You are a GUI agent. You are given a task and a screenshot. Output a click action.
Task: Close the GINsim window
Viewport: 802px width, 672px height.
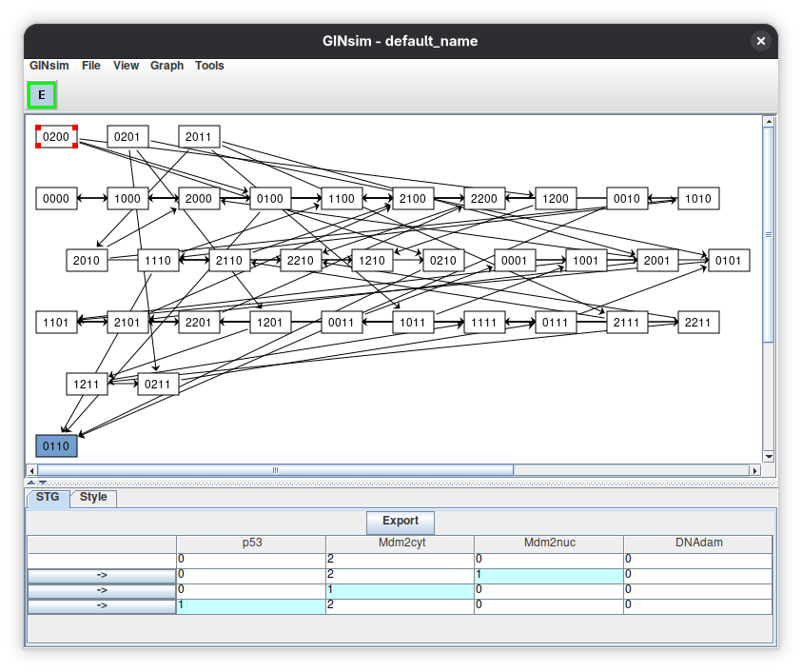click(x=760, y=41)
